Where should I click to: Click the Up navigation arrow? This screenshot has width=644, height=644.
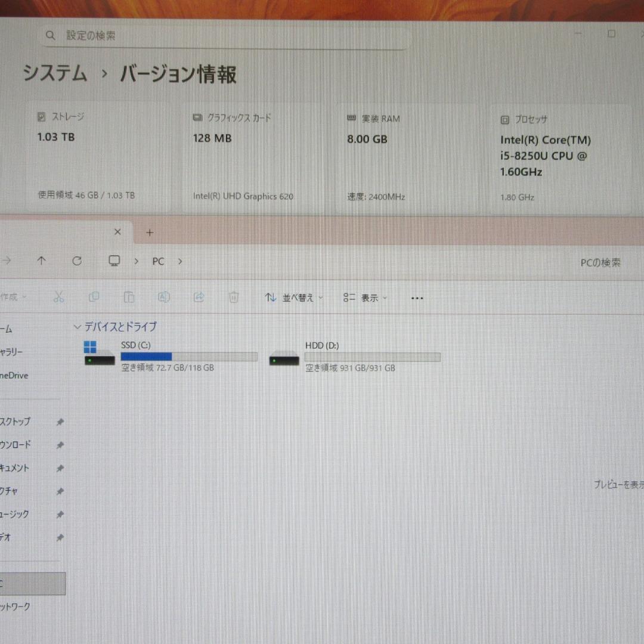[41, 261]
